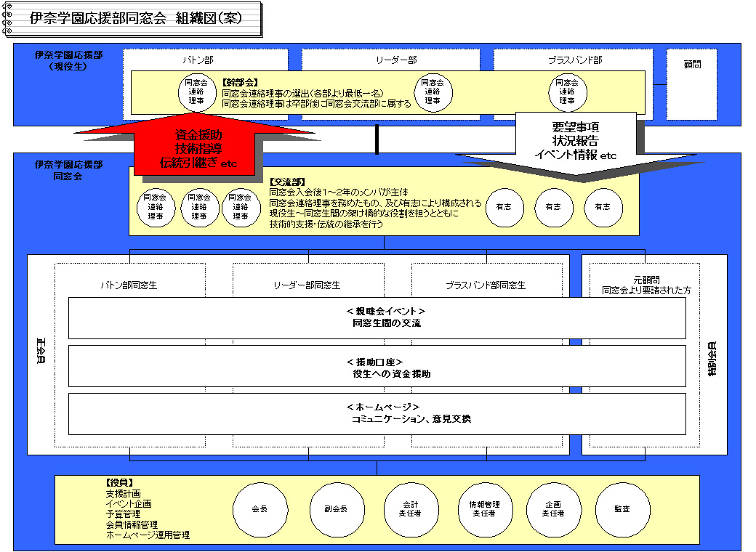Select the 伊奈学園応援部（現役生）label
This screenshot has height=552, width=756.
click(x=68, y=61)
